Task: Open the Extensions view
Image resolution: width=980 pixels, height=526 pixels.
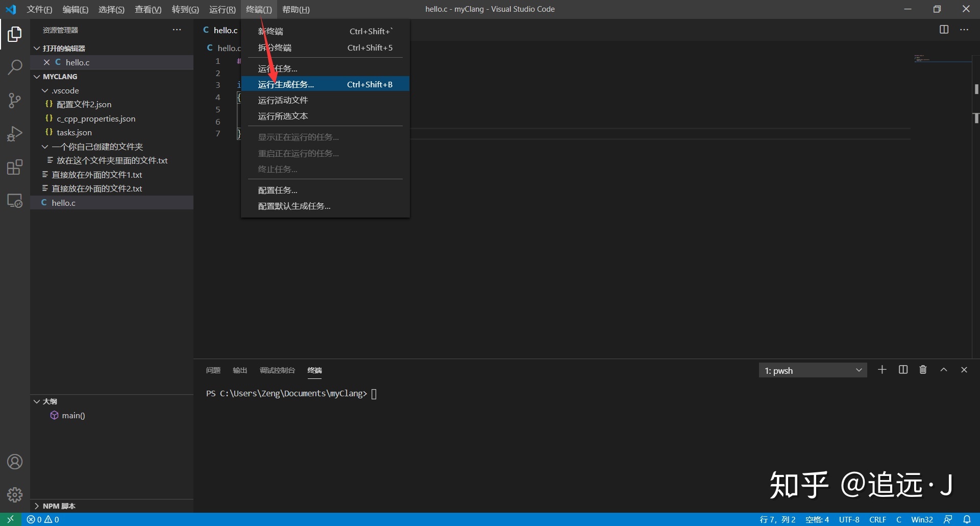Action: pyautogui.click(x=15, y=167)
